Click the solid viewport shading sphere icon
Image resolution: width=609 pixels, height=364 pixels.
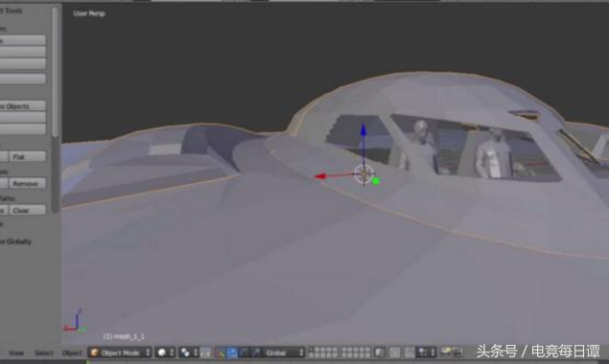click(x=161, y=353)
